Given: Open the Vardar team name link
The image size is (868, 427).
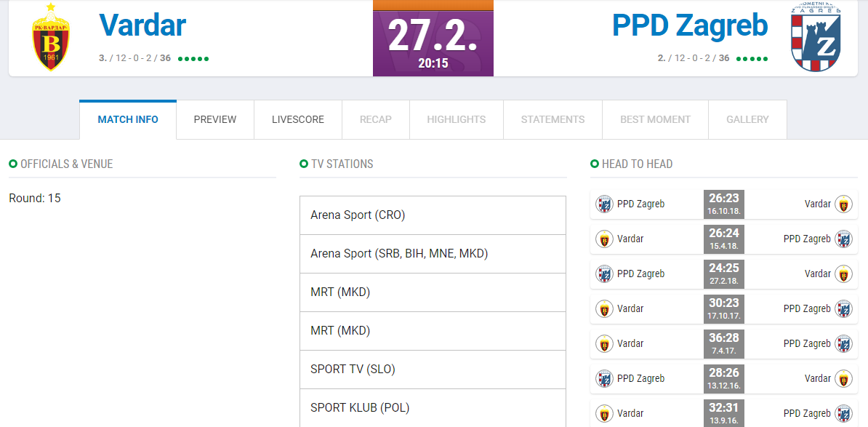Looking at the screenshot, I should point(142,25).
